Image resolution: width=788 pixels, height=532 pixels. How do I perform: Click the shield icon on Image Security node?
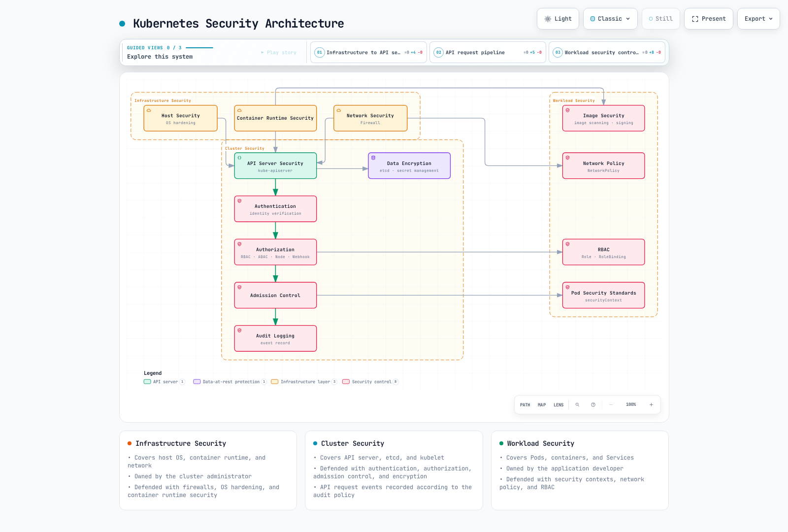pos(567,110)
